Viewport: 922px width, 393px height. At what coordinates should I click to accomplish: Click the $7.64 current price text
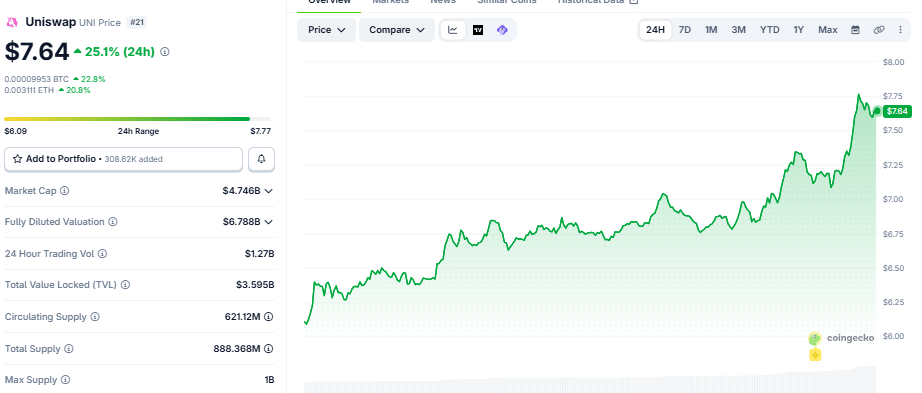(x=37, y=52)
